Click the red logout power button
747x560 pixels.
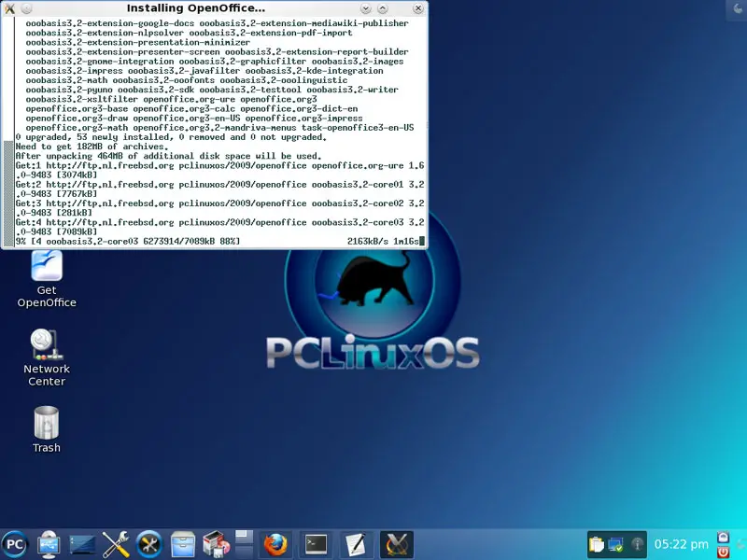(x=723, y=552)
